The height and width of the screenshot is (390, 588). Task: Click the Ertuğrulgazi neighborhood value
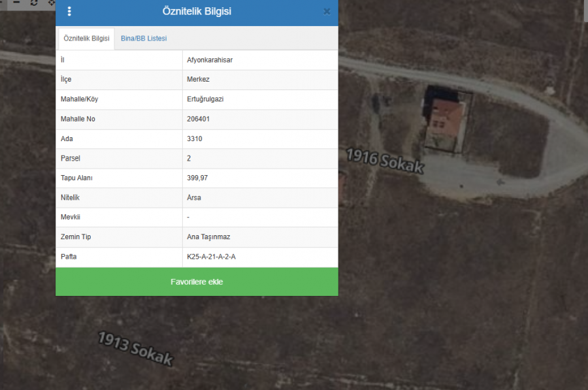205,99
